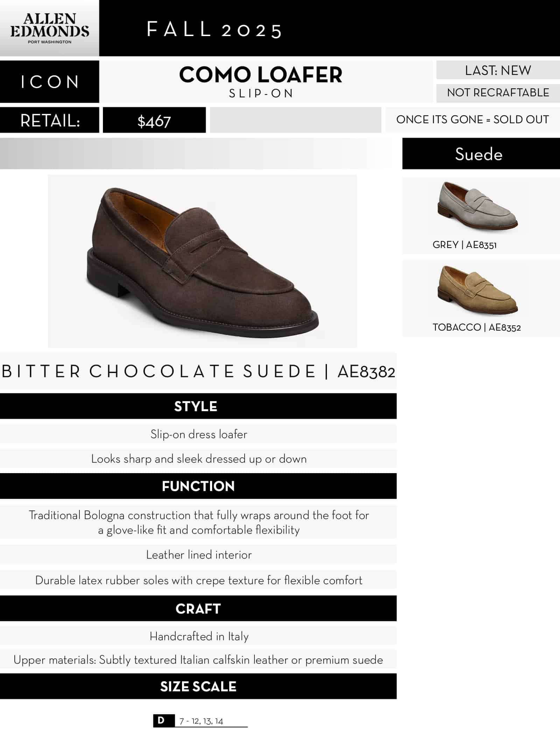Click the TOBACCO | AE8352 label
This screenshot has height=747, width=560.
(476, 327)
